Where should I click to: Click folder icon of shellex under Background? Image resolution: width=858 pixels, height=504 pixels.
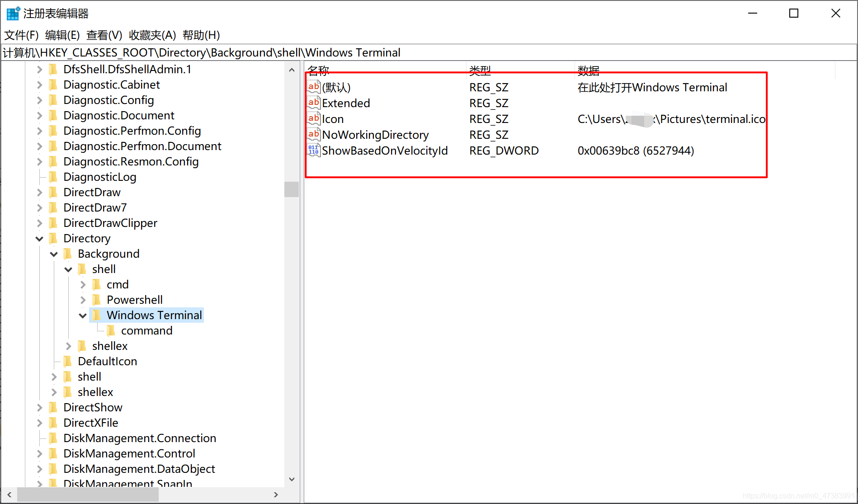coord(82,346)
